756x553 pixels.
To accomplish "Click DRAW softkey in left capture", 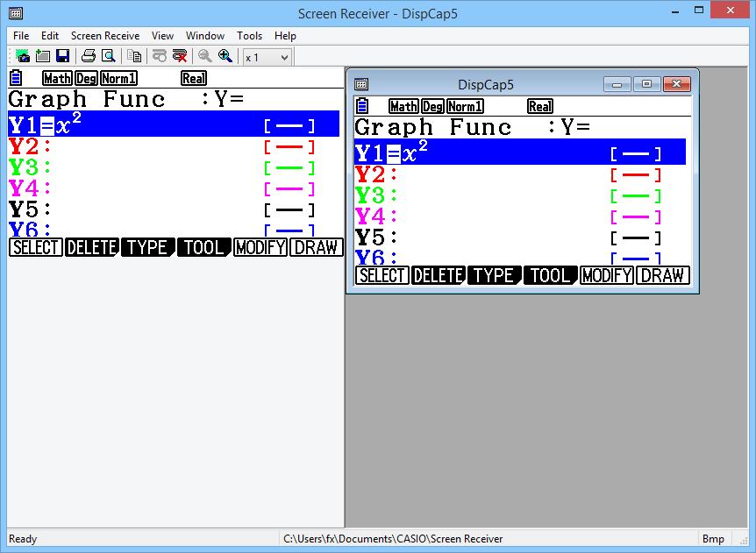I will pos(317,248).
